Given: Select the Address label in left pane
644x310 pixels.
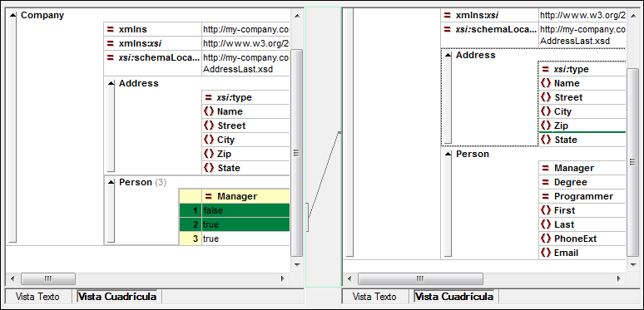Looking at the screenshot, I should [139, 83].
